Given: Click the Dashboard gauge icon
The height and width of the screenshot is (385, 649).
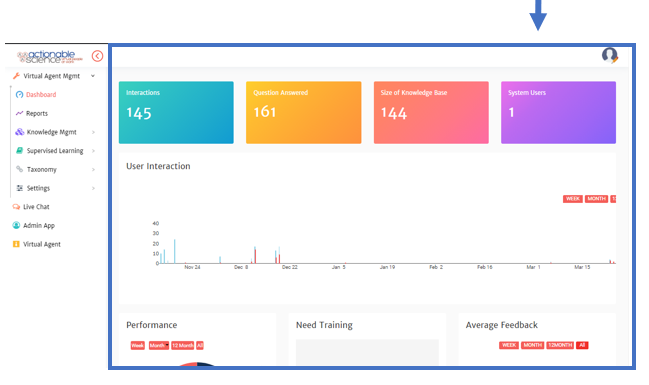Looking at the screenshot, I should (19, 94).
